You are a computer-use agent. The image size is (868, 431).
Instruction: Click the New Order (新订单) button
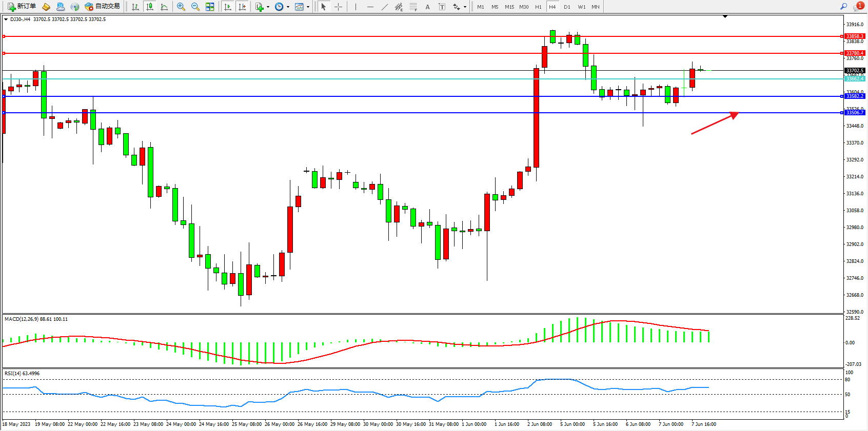click(22, 7)
